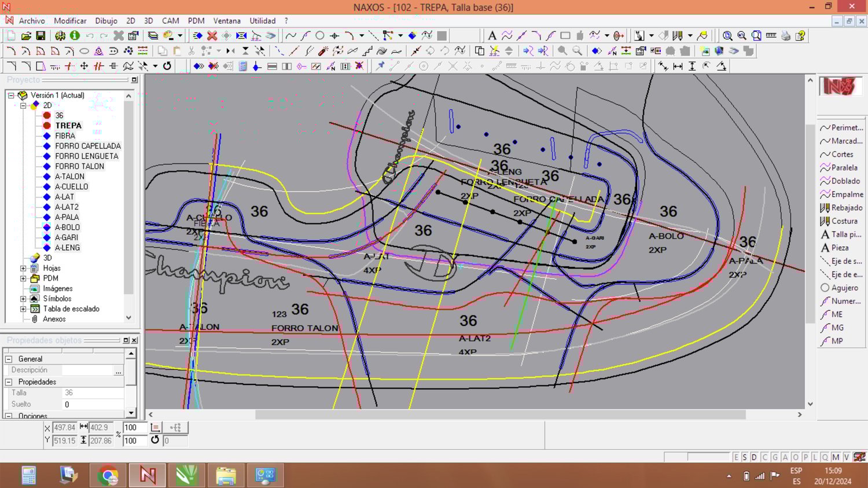
Task: Expand the Símbolos tree node
Action: [x=23, y=299]
